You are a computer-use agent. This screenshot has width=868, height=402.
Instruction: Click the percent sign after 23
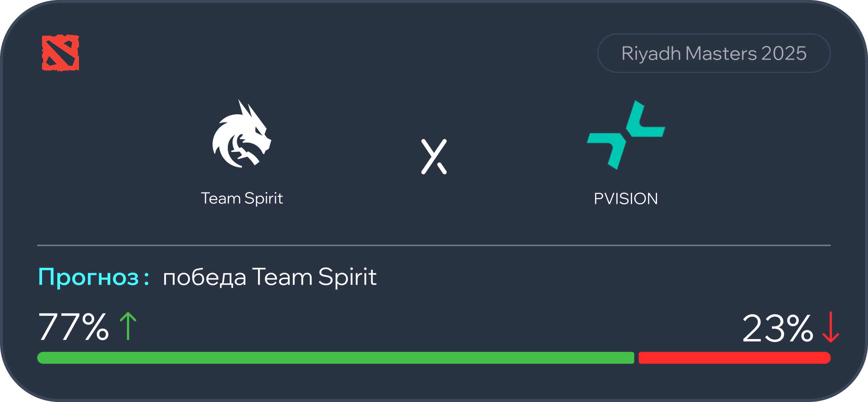(x=800, y=328)
